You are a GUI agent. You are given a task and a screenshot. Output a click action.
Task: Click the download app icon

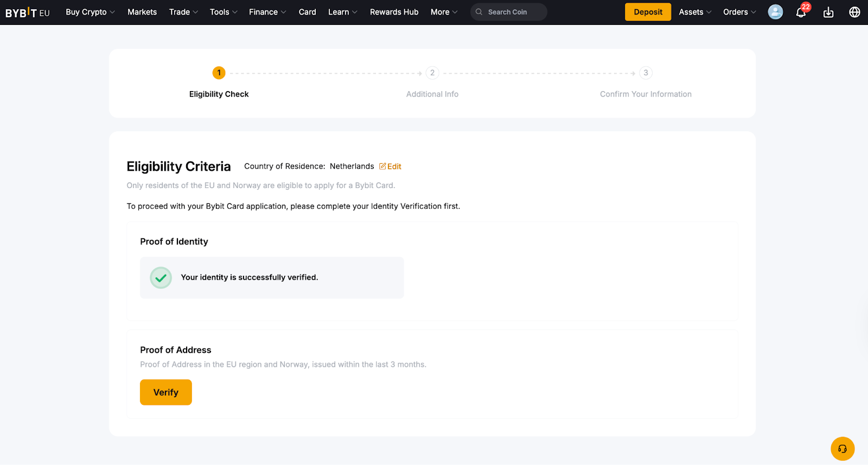828,12
